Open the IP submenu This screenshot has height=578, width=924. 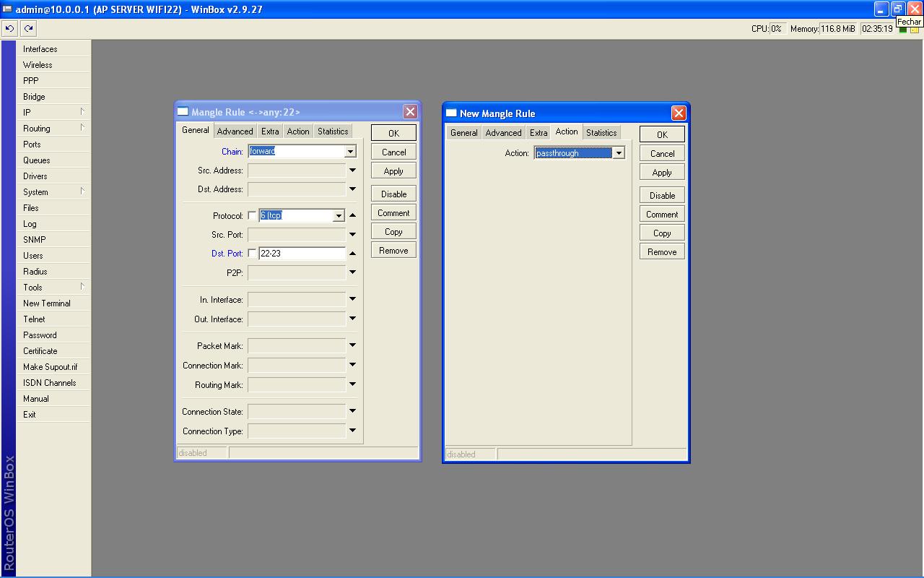click(x=54, y=113)
